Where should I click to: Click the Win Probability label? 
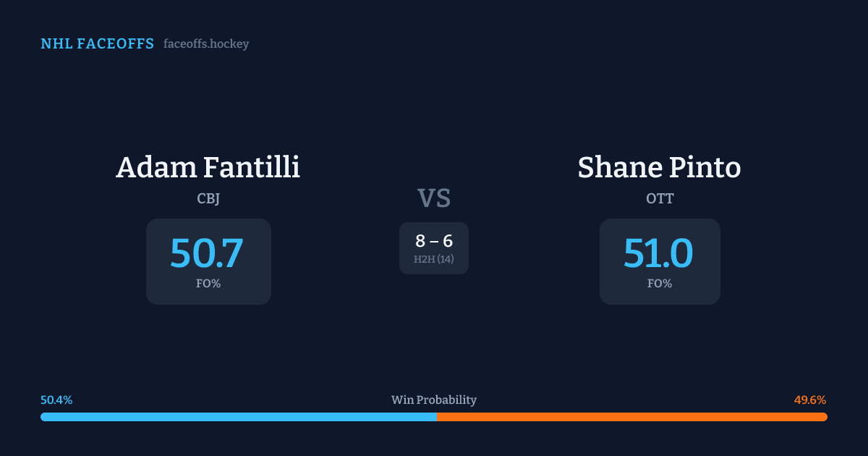pos(434,400)
